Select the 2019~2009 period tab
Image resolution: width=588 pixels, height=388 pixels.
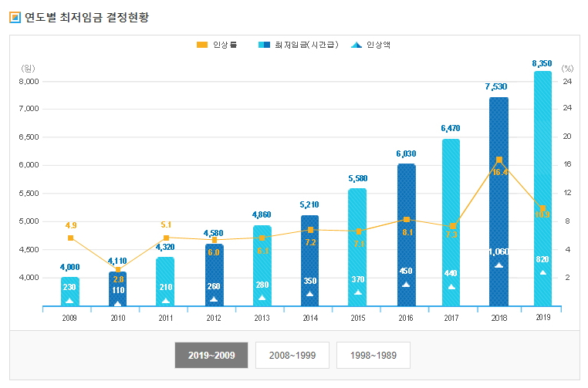211,355
